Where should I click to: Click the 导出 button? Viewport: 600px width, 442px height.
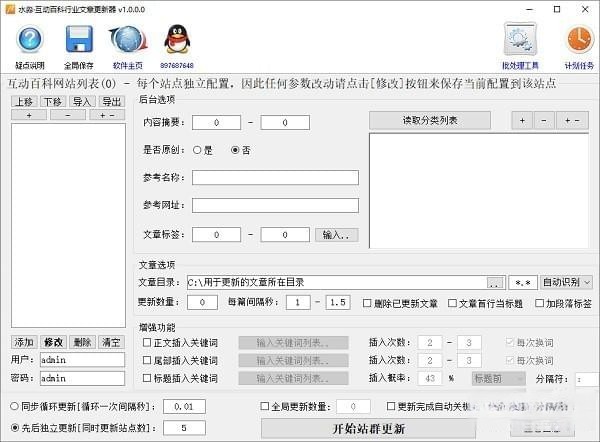[x=112, y=101]
